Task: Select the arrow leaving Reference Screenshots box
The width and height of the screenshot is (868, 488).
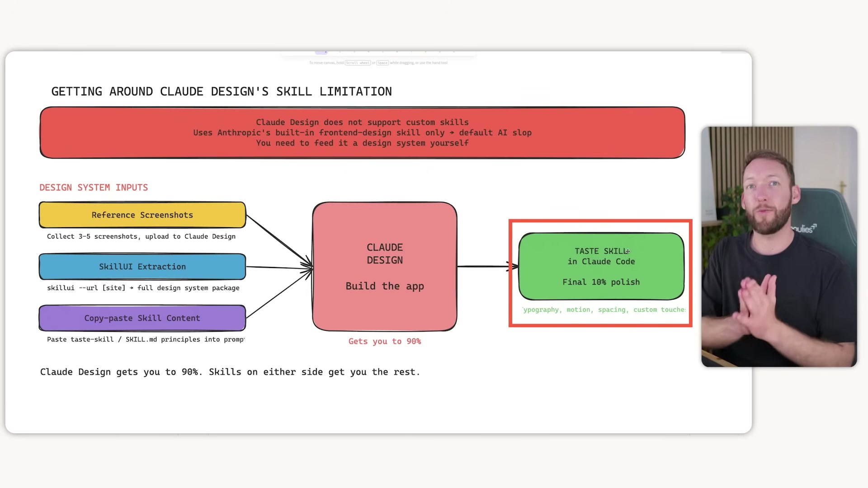Action: [x=279, y=240]
